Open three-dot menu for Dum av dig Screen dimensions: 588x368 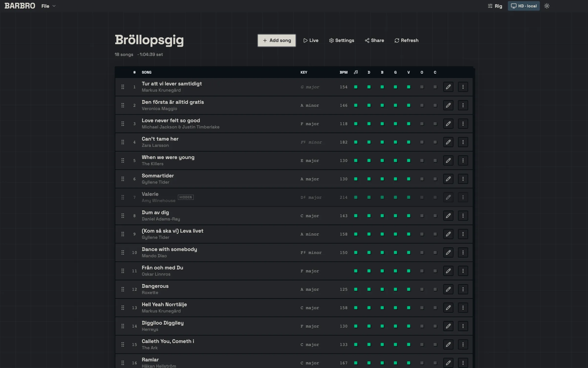(463, 216)
